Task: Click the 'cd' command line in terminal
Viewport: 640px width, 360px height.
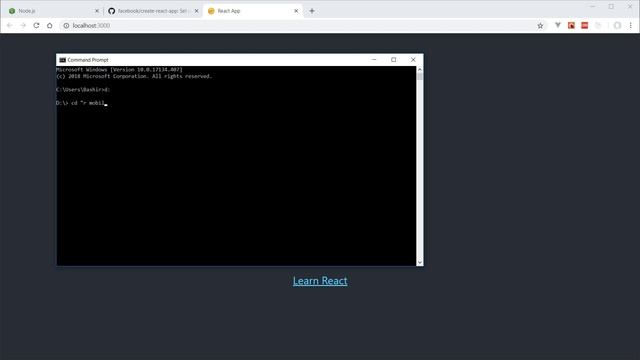Action: [x=81, y=103]
